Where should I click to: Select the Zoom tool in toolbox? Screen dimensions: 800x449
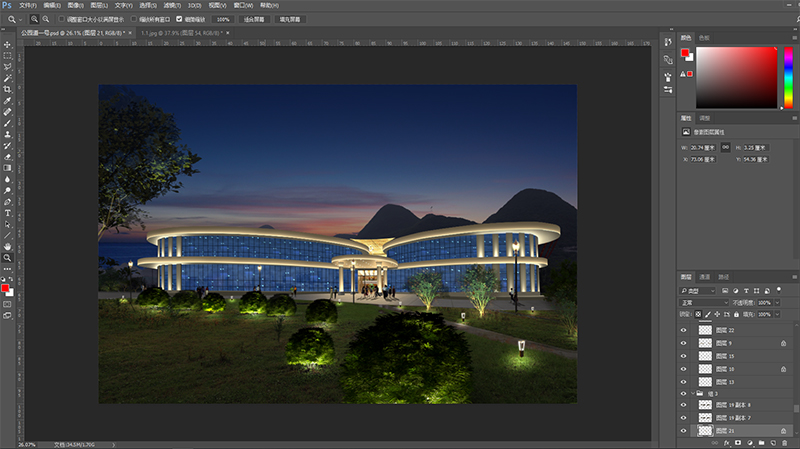[7, 258]
